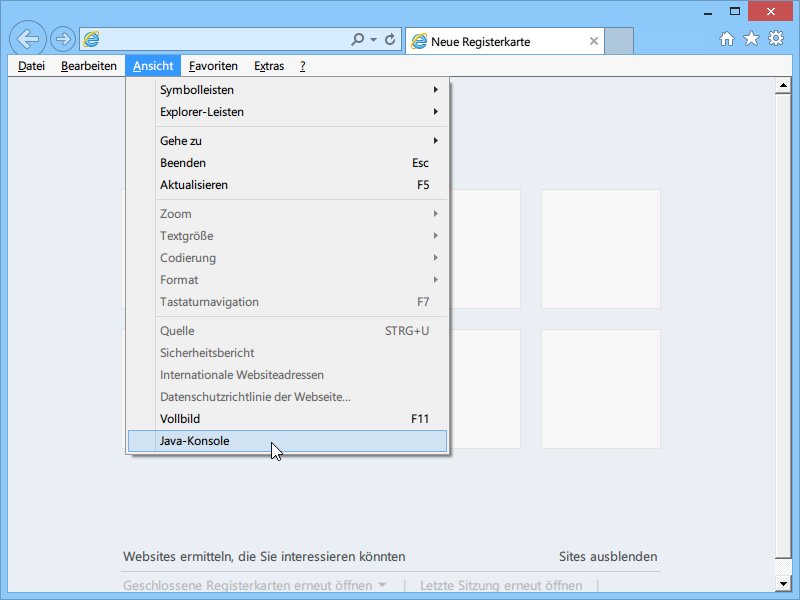
Task: Go forward with the Forward arrow button
Action: (x=63, y=39)
